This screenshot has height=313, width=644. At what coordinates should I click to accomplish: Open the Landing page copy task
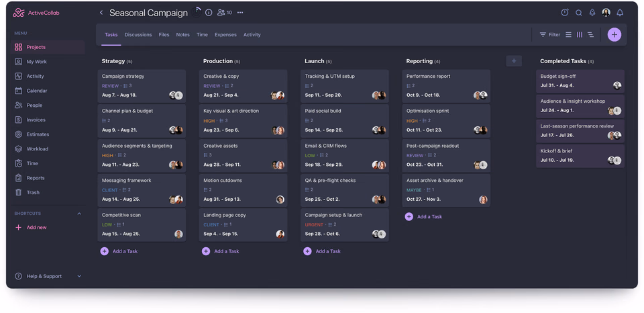(x=243, y=225)
